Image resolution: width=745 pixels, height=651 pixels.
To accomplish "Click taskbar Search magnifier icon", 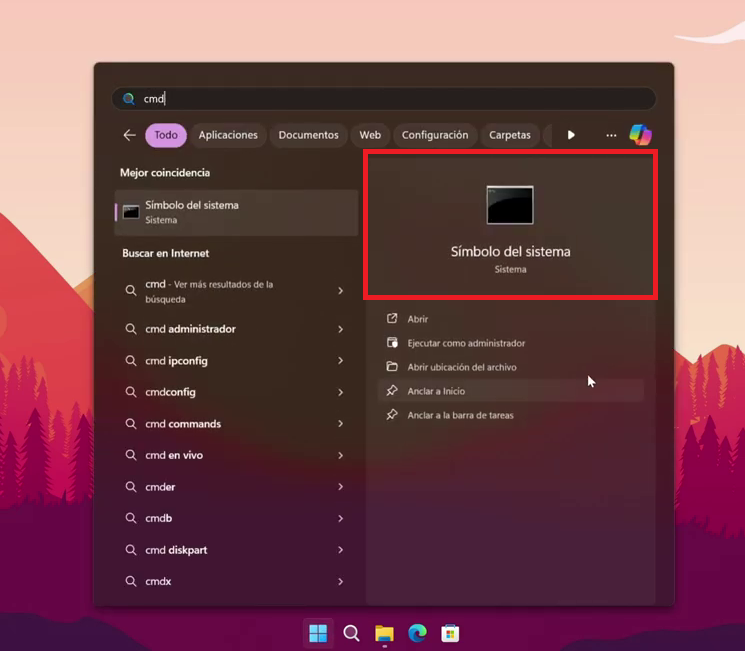I will pyautogui.click(x=351, y=633).
